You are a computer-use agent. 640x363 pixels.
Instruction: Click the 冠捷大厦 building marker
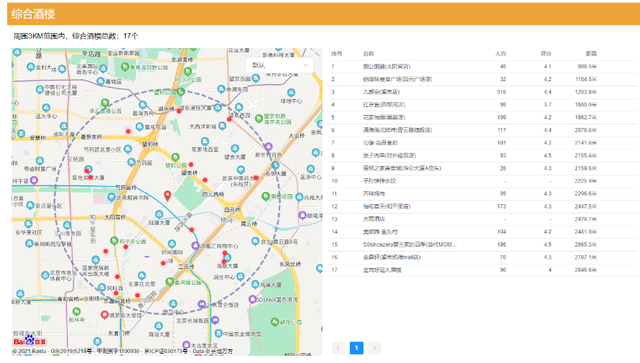coord(159,214)
